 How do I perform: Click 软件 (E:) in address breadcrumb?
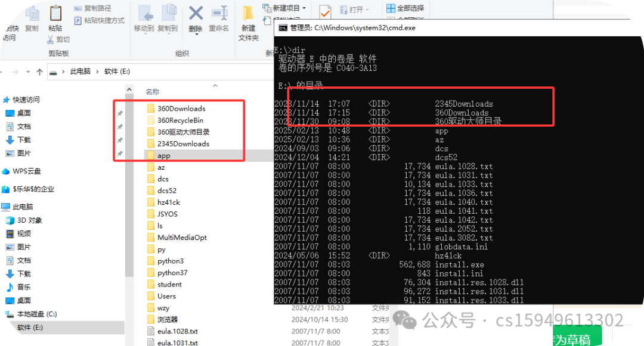117,71
